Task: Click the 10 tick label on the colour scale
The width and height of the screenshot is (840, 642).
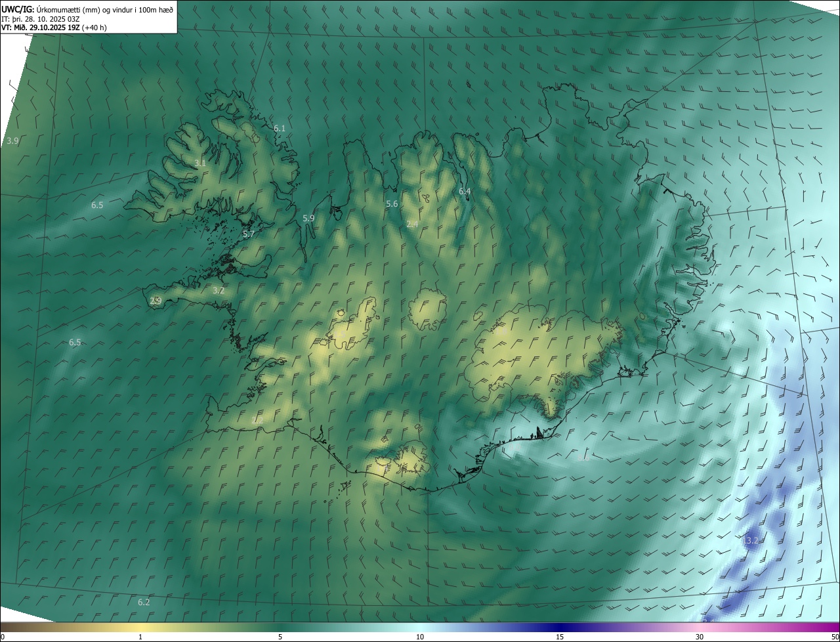Action: (x=420, y=637)
